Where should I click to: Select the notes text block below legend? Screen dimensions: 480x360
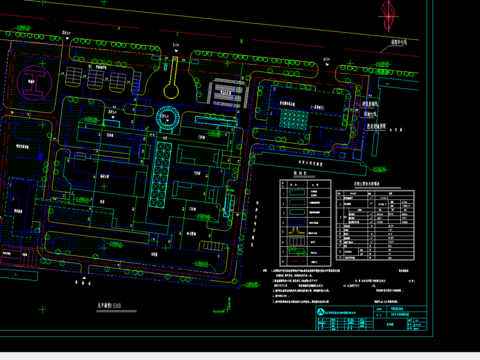coord(339,286)
